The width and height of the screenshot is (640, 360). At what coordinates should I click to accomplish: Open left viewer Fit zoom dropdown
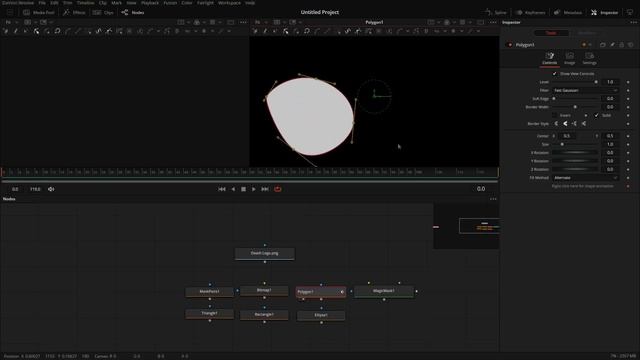[11, 22]
